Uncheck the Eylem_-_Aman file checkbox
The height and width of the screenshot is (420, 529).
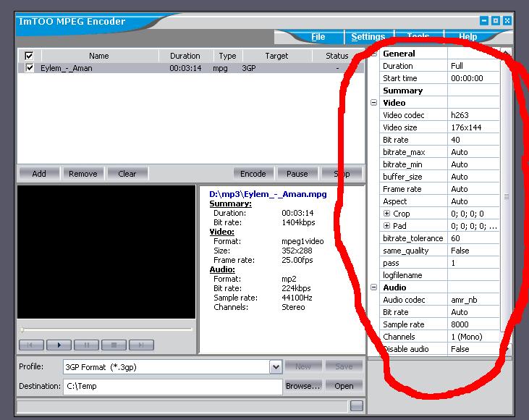pyautogui.click(x=30, y=68)
